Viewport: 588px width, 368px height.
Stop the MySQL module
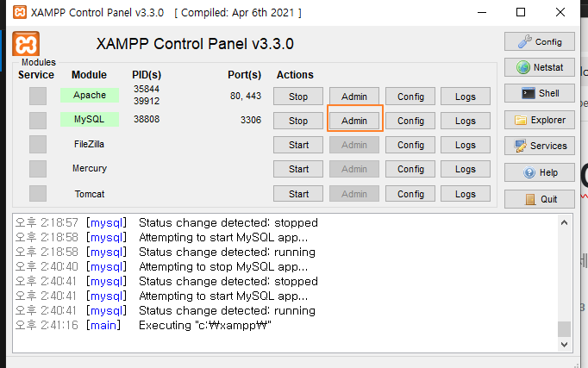point(298,121)
